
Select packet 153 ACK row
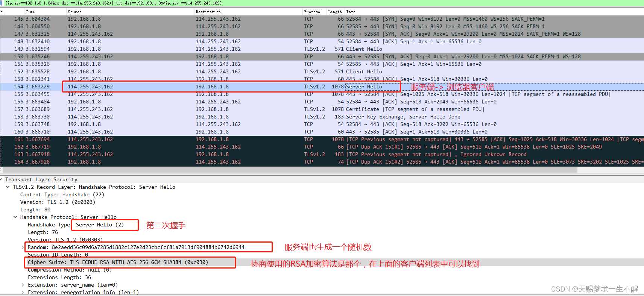pyautogui.click(x=322, y=79)
